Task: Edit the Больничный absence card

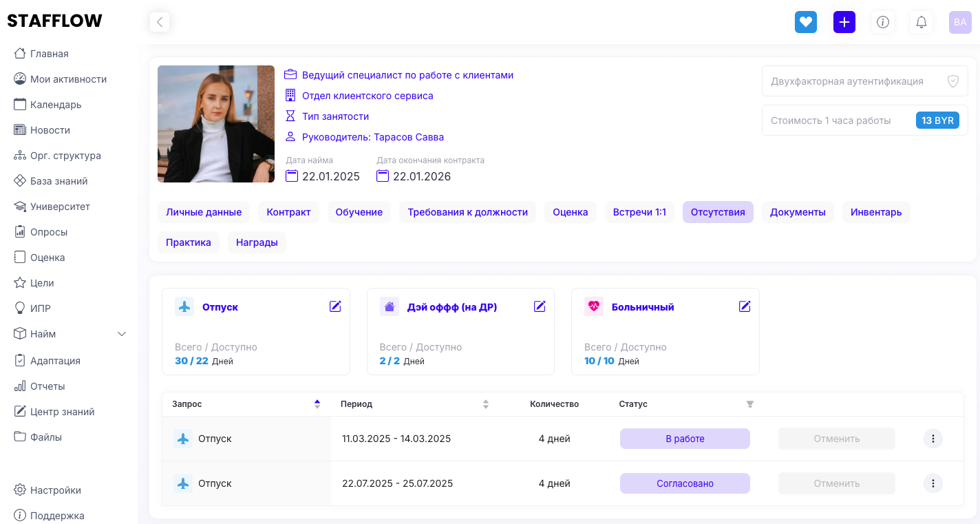Action: coord(744,306)
